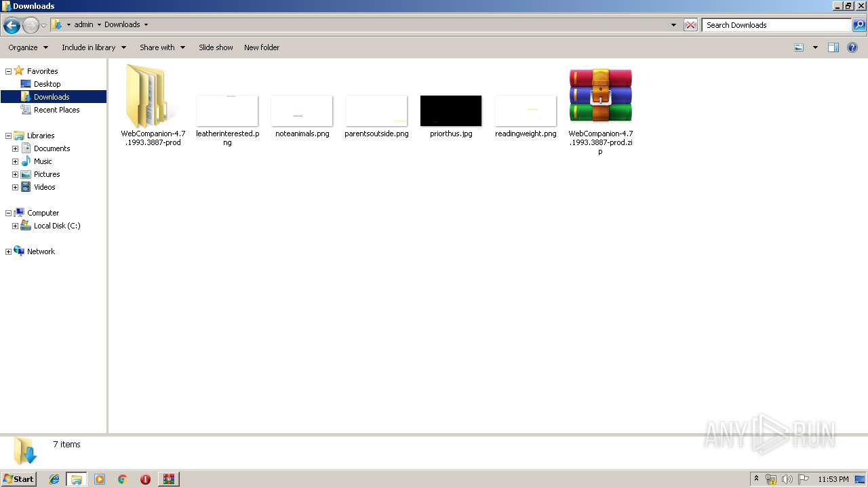The height and width of the screenshot is (488, 868).
Task: Select Libraries in navigation pane
Action: click(41, 136)
